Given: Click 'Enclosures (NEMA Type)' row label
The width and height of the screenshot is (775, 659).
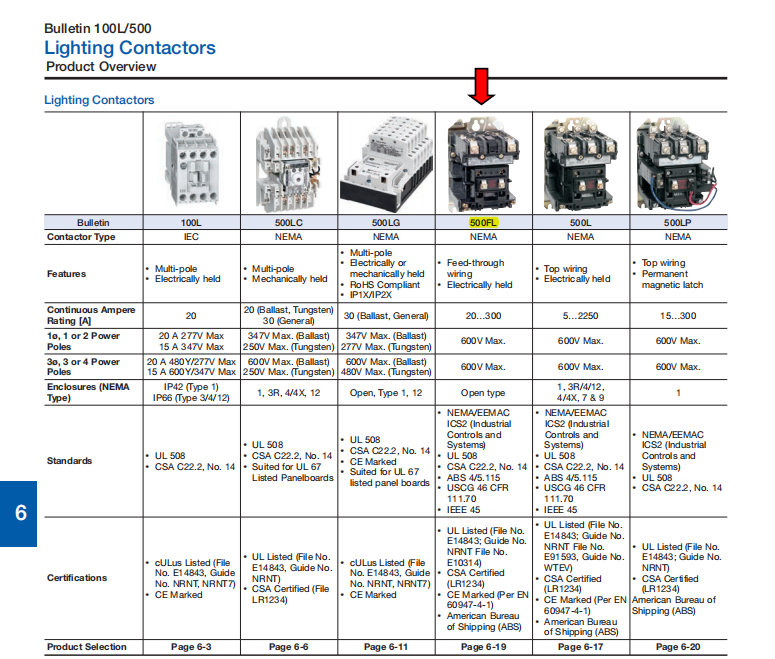Looking at the screenshot, I should click(88, 393).
